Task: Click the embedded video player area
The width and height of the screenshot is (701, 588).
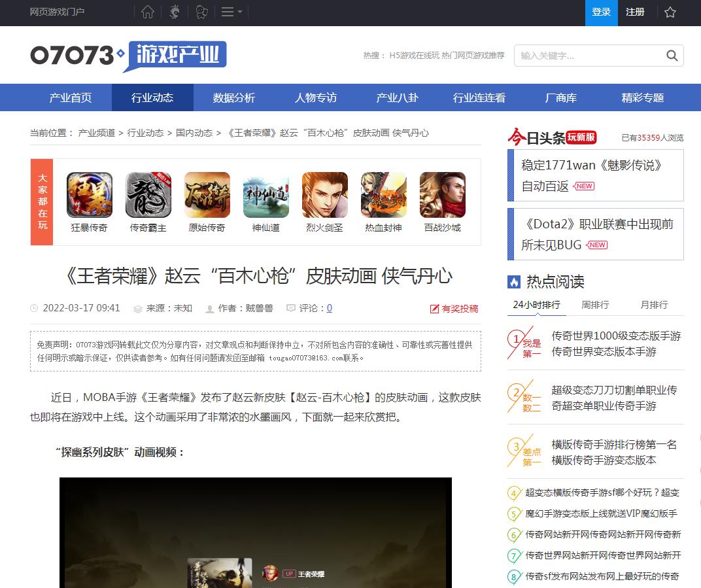Action: click(256, 532)
